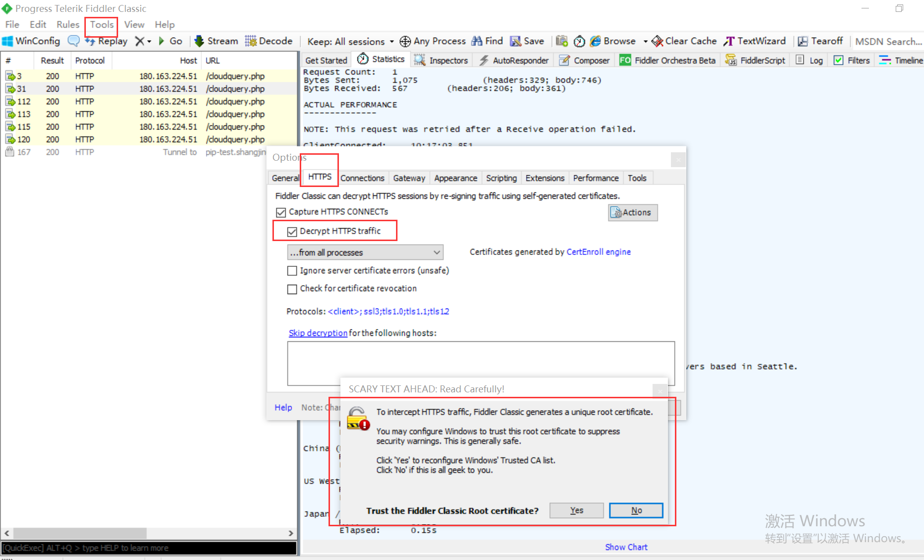Switch to Tools tab in Options dialog

point(637,178)
